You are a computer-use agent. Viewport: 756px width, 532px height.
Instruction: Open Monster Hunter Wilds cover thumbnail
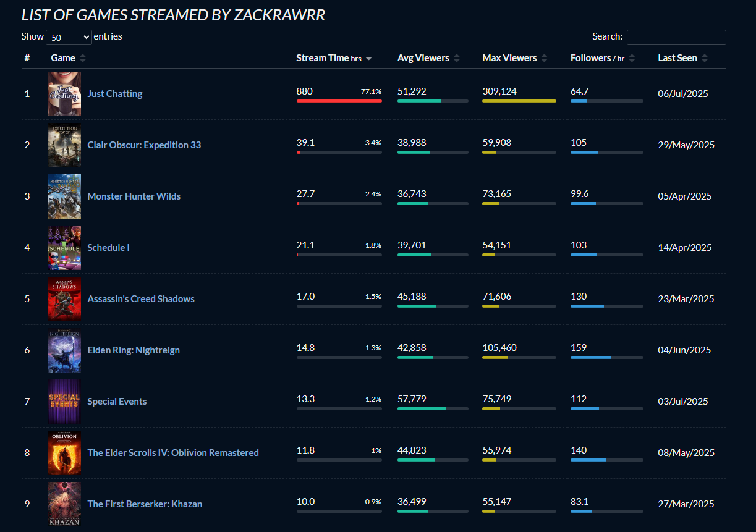(64, 196)
